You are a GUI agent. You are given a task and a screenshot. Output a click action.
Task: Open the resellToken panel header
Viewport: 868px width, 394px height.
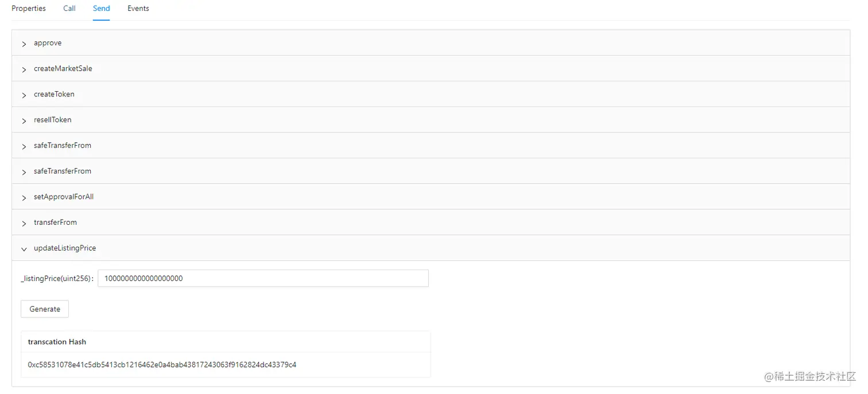click(x=431, y=120)
